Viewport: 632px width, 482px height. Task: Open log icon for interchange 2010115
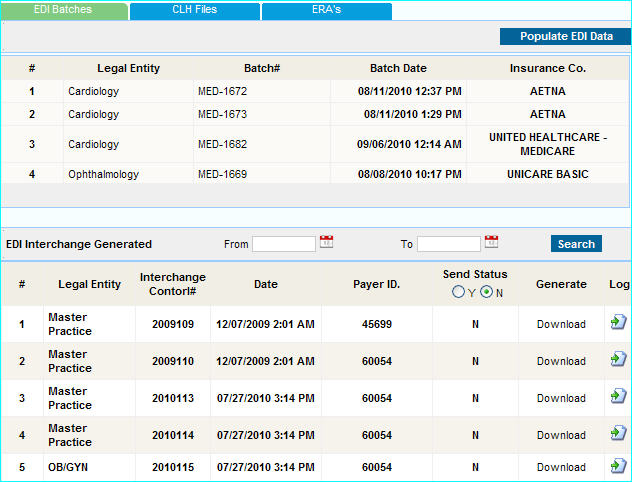click(x=617, y=466)
